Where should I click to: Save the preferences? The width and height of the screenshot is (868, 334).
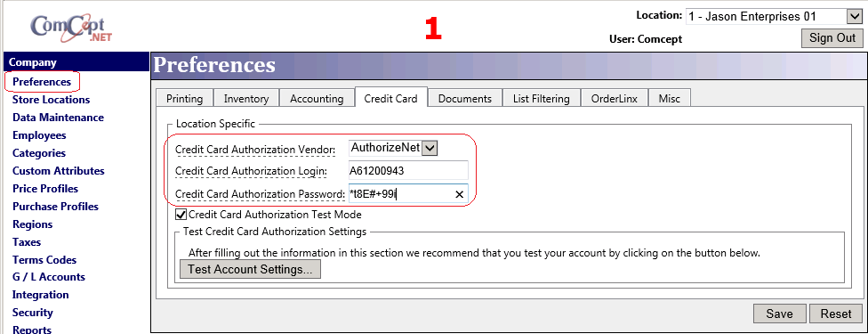(779, 314)
